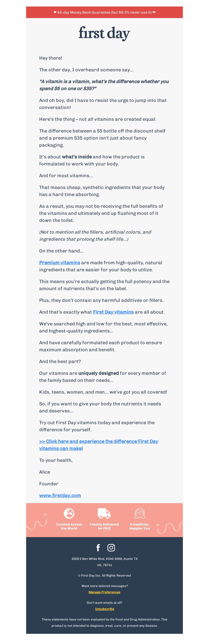The image size is (209, 644).
Task: Open the Facebook icon in footer
Action: point(98,548)
